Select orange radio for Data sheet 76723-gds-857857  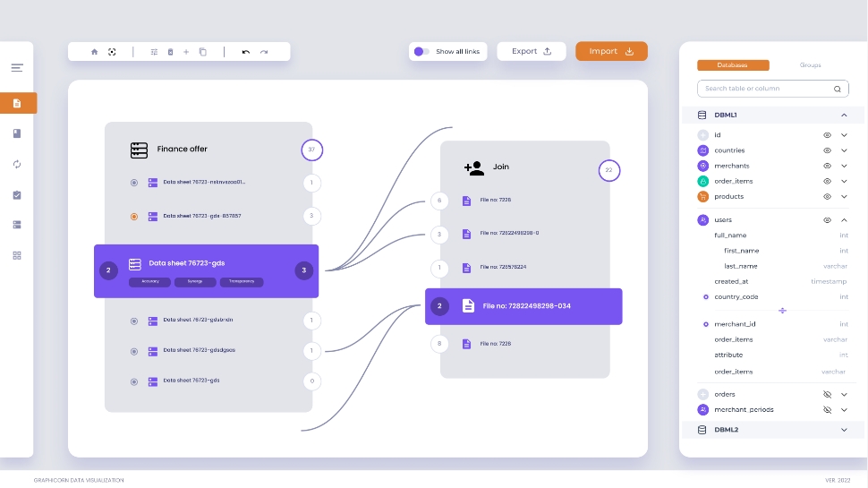pos(134,217)
